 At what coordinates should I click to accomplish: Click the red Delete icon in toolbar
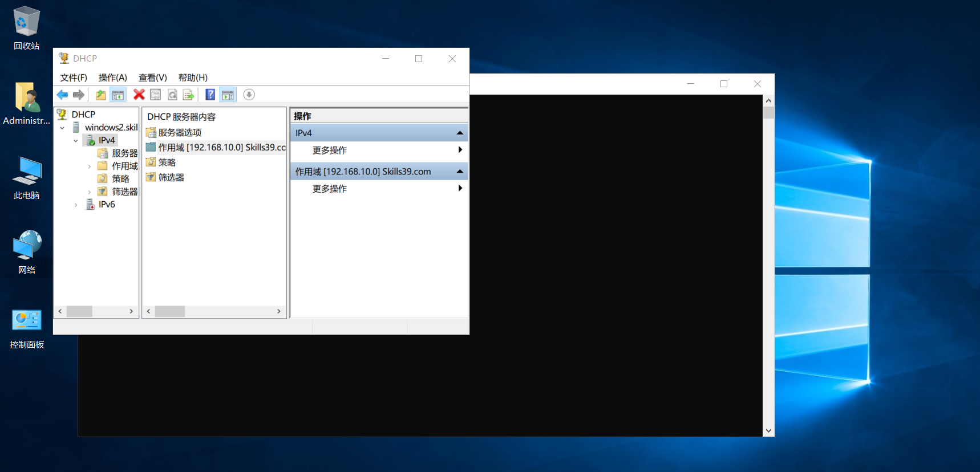[x=139, y=95]
